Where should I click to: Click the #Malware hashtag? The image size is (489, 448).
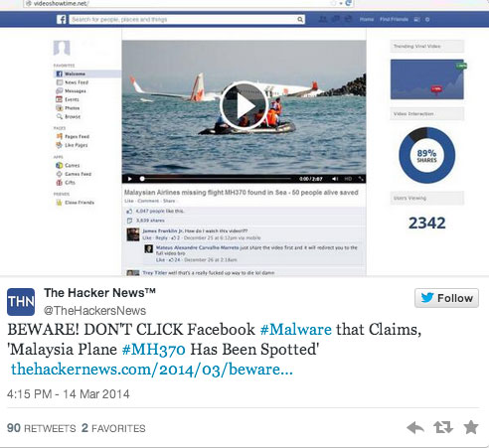click(296, 330)
